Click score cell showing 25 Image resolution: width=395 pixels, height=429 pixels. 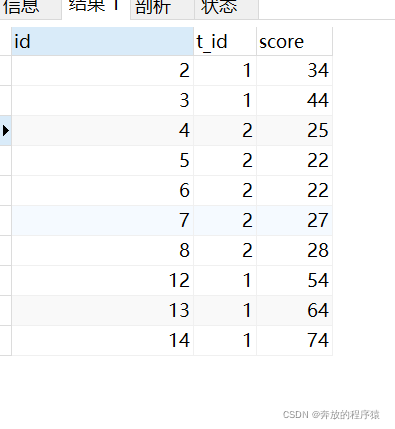[x=295, y=130]
